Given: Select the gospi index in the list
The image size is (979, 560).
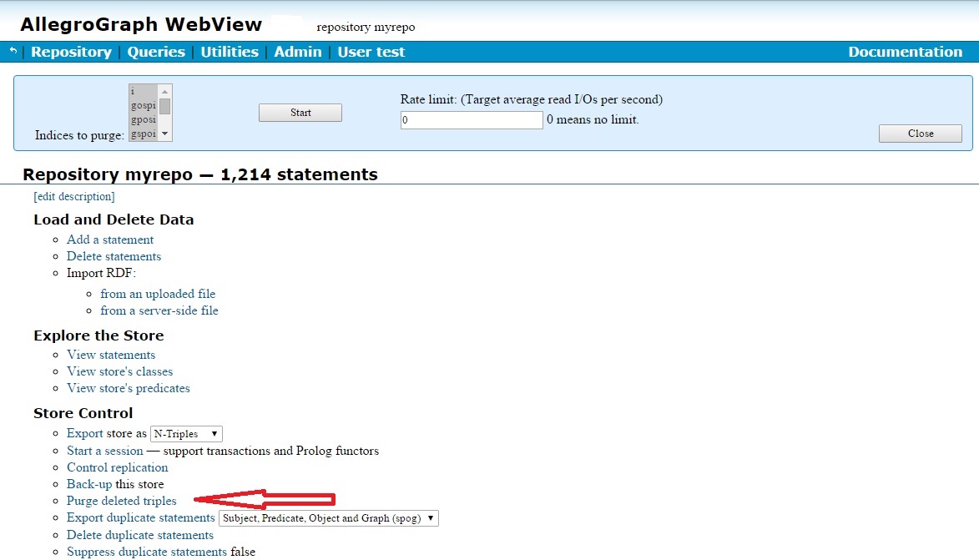Looking at the screenshot, I should (143, 105).
